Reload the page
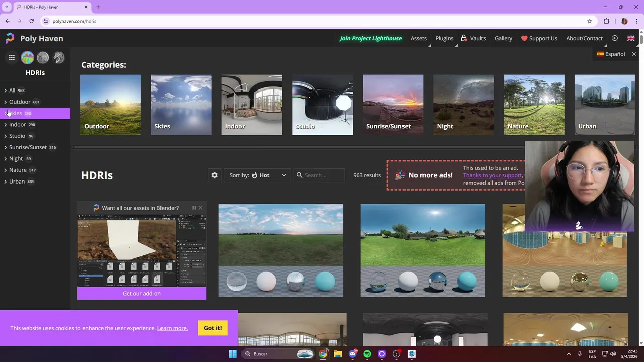644x362 pixels. point(31,21)
